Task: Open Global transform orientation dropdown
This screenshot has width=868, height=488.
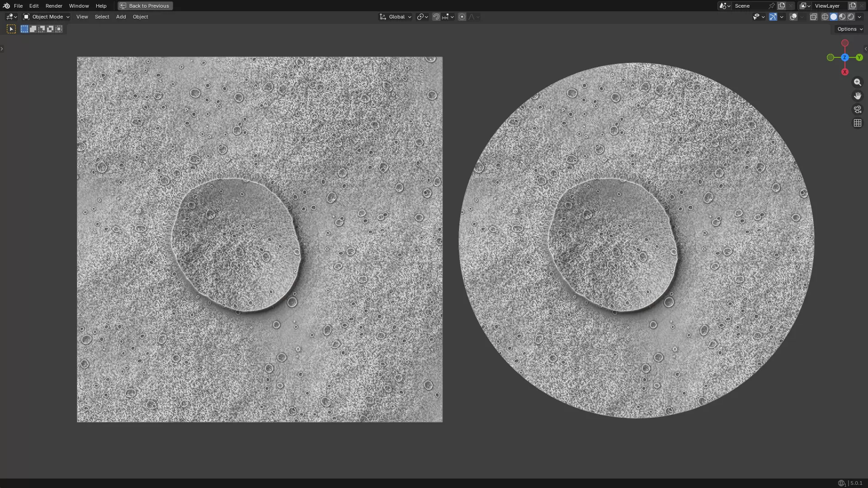Action: 396,17
